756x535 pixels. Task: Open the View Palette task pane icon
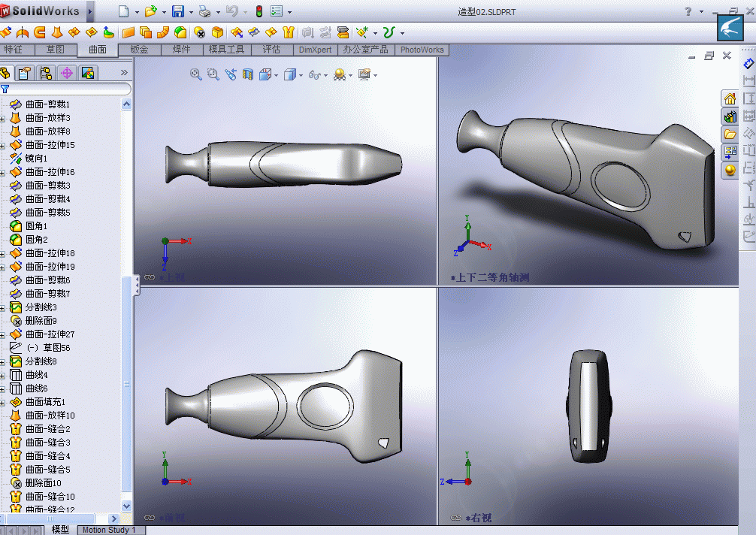pos(730,153)
